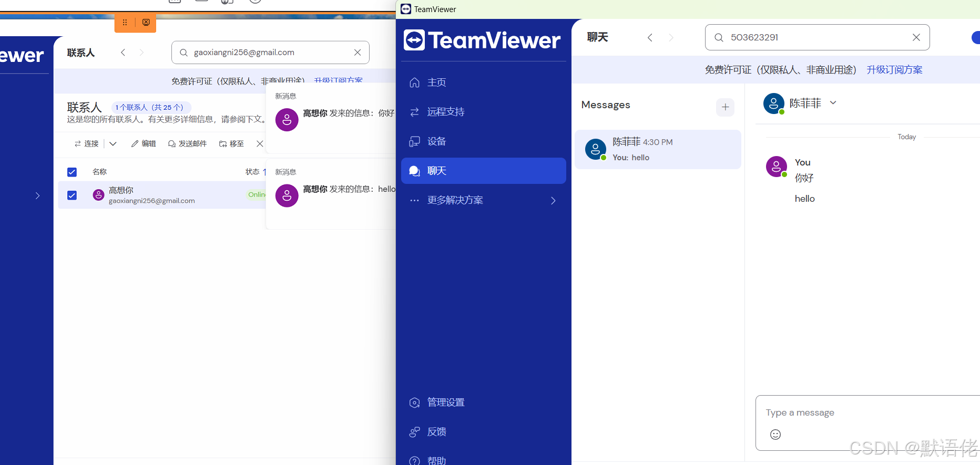Expand the collapsed left sidebar arrow
The width and height of the screenshot is (980, 465).
tap(37, 195)
